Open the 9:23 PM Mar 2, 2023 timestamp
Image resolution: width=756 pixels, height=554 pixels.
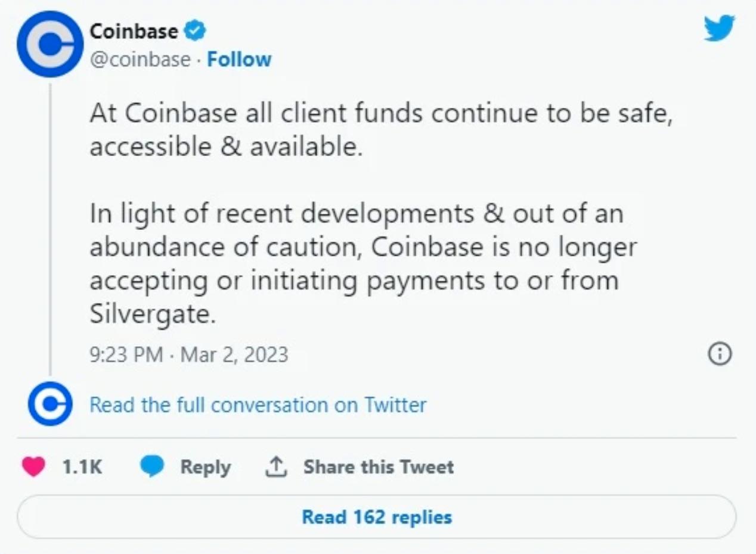(188, 354)
